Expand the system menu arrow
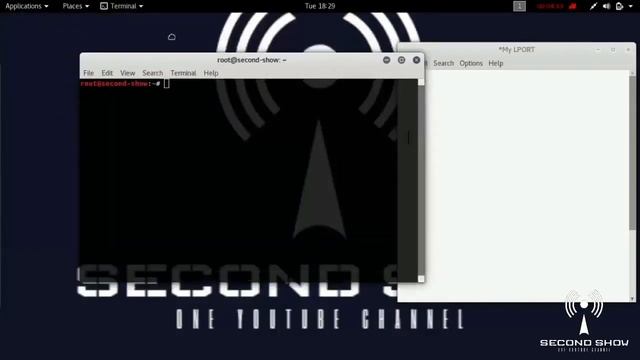 pos(631,7)
